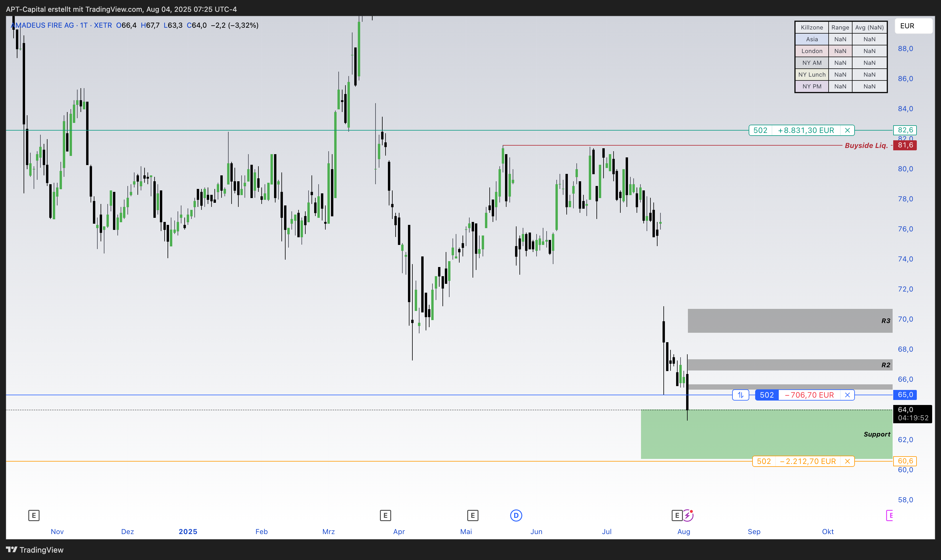Click the 81,6 red price tag

click(x=905, y=145)
